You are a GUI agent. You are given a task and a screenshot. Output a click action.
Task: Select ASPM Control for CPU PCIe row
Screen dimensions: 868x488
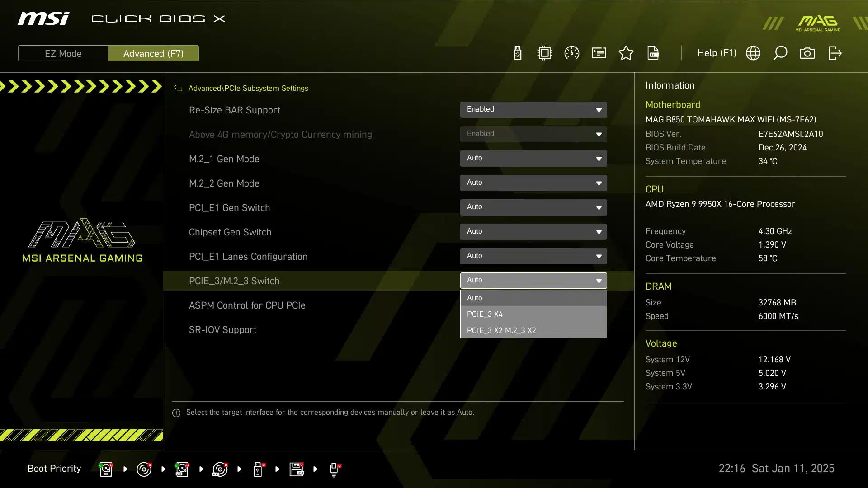[x=247, y=305]
